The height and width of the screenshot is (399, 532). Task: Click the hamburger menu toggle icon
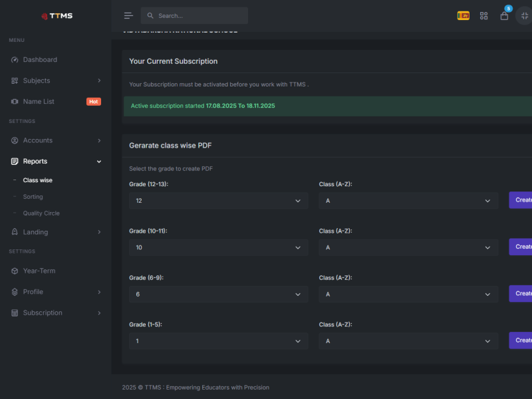click(128, 15)
